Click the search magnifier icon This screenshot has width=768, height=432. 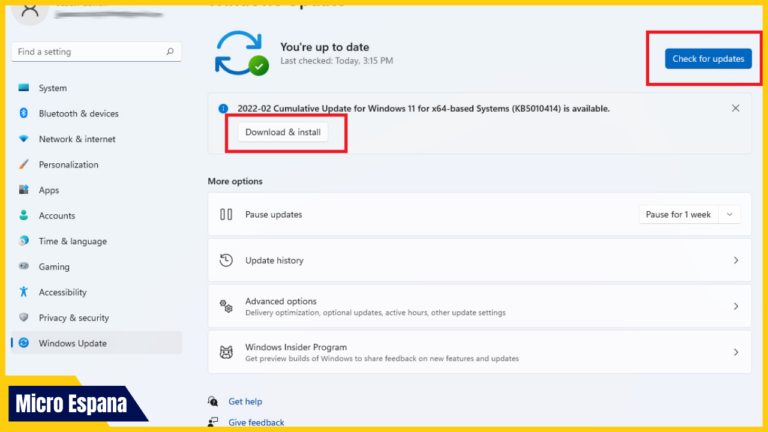(170, 51)
